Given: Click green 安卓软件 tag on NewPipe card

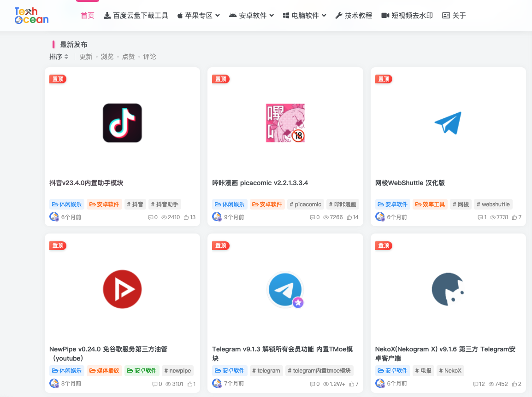Looking at the screenshot, I should tap(142, 371).
